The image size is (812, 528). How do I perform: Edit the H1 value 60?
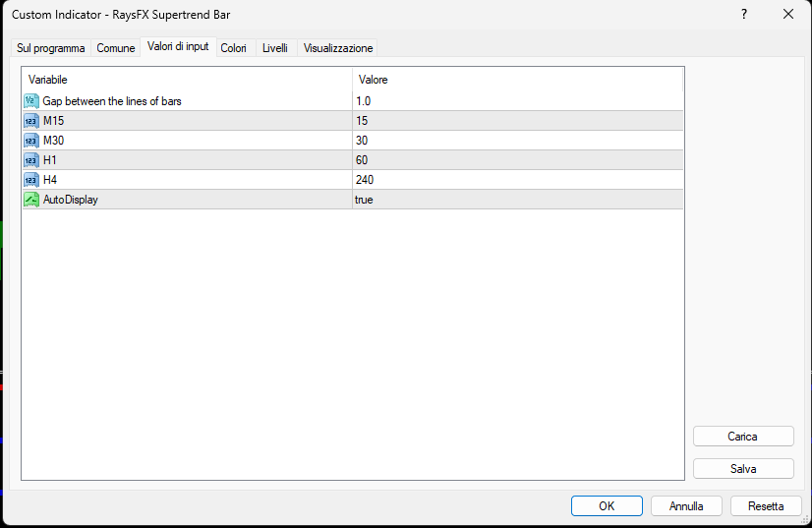[x=518, y=160]
